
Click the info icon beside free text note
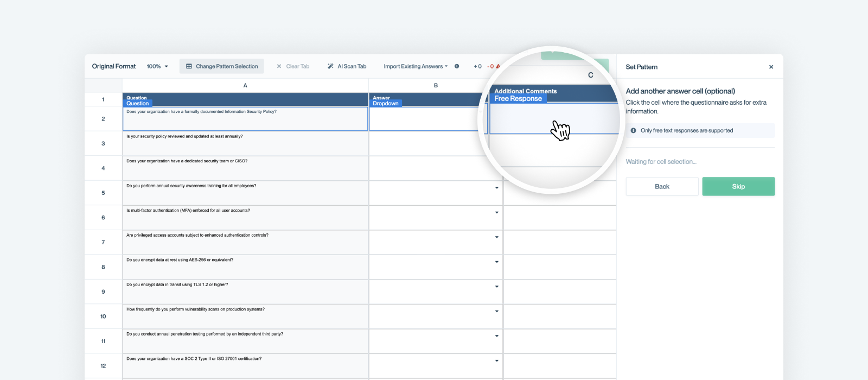(633, 130)
